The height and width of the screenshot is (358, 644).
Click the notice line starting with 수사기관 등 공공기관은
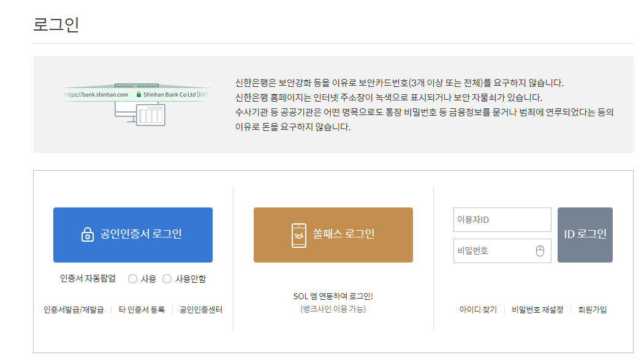(424, 113)
